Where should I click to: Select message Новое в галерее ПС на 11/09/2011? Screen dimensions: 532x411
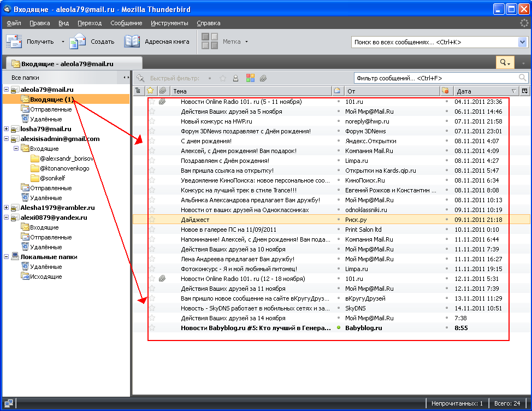point(228,230)
